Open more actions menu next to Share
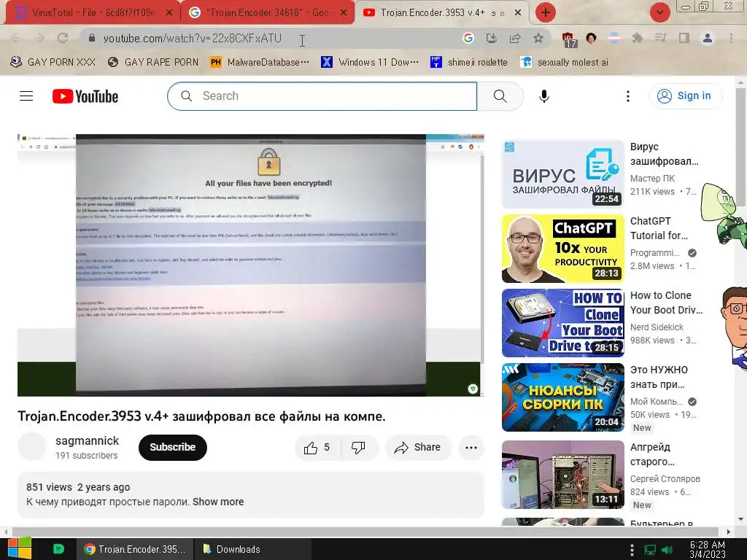 pyautogui.click(x=471, y=448)
